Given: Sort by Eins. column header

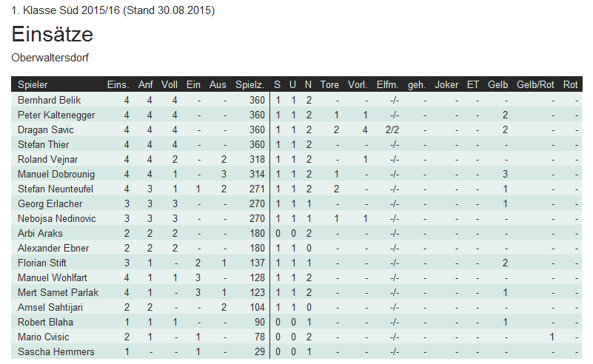Looking at the screenshot, I should tap(118, 84).
